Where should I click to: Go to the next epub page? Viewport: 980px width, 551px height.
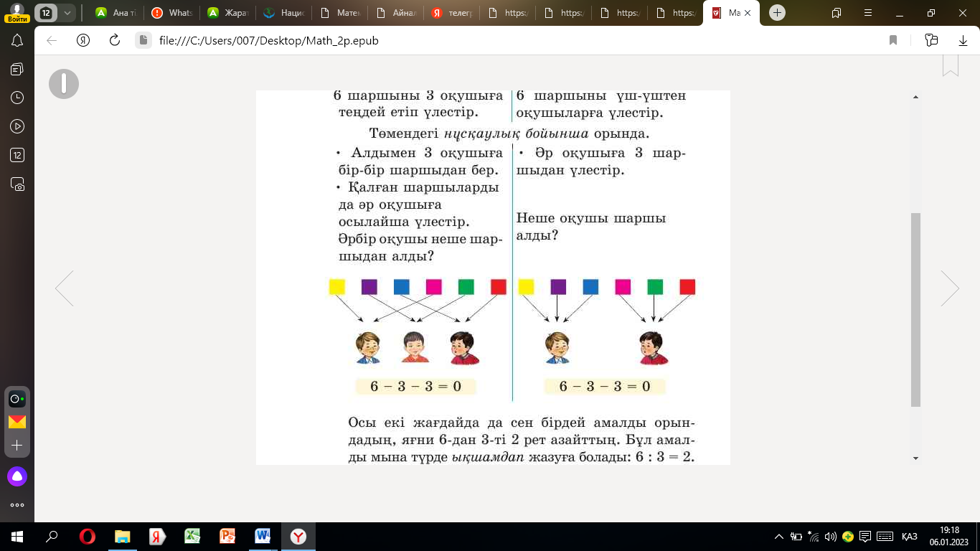pos(950,288)
